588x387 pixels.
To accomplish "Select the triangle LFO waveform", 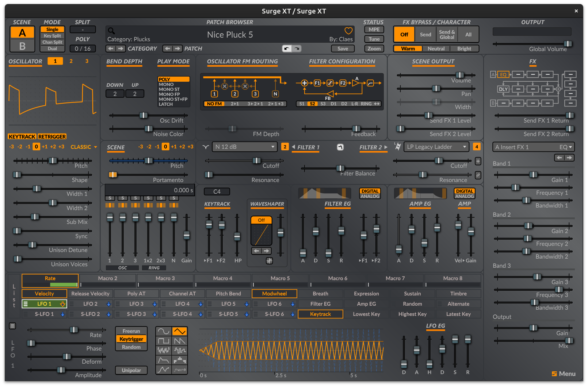I will tap(180, 331).
